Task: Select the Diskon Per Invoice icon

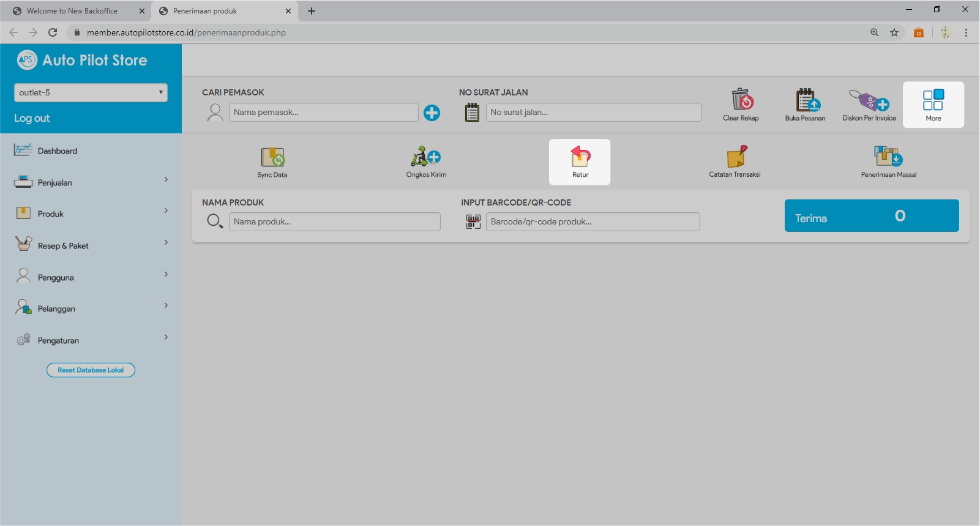Action: pos(869,100)
